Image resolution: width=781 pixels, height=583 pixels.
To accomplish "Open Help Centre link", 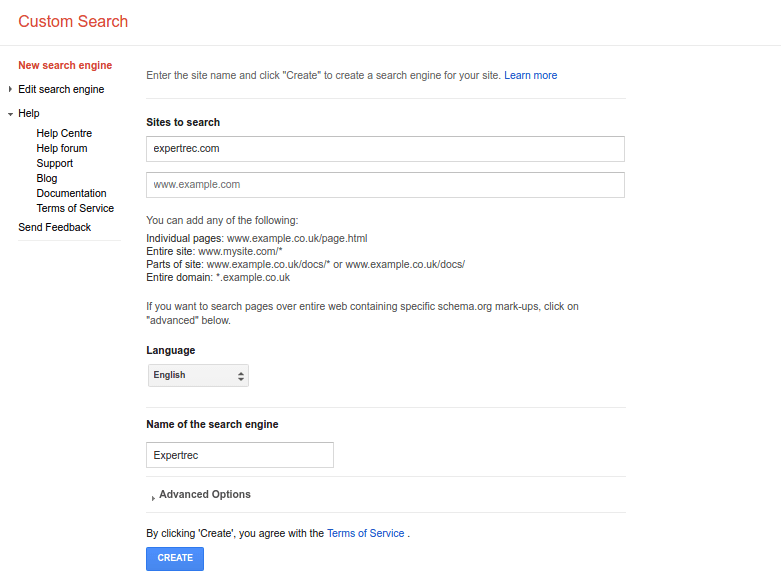I will coord(64,133).
